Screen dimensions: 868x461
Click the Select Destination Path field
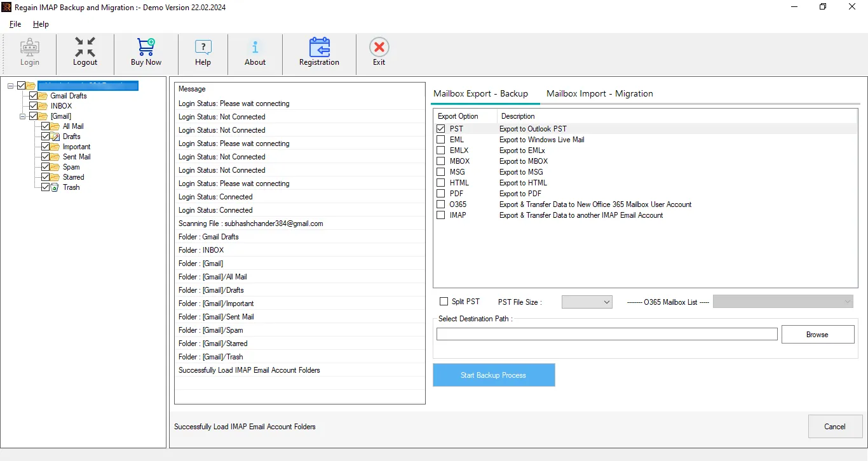(x=607, y=334)
